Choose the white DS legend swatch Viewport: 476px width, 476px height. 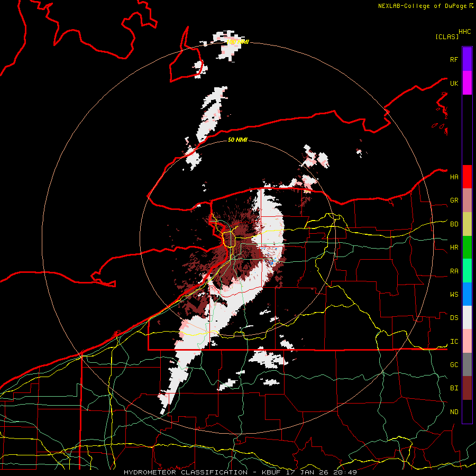[x=467, y=317]
